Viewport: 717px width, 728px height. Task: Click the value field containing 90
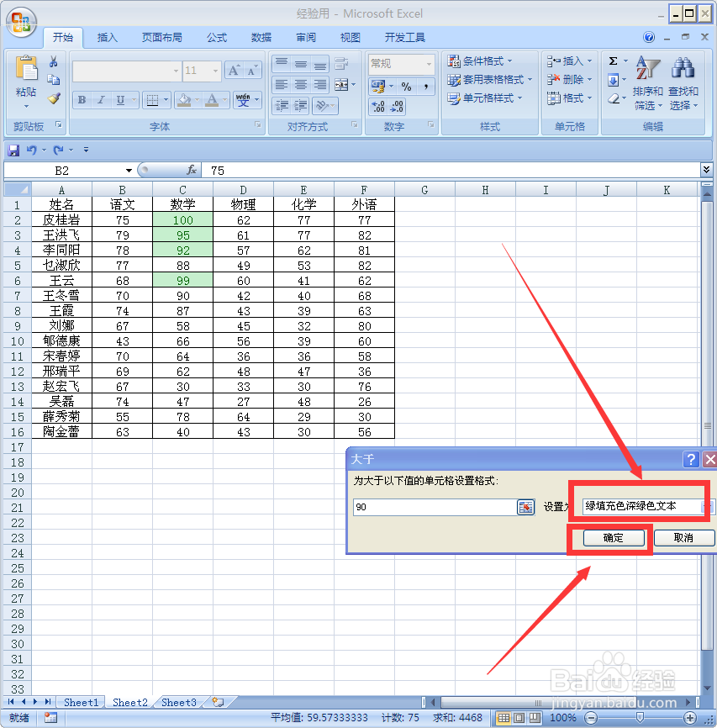[435, 507]
